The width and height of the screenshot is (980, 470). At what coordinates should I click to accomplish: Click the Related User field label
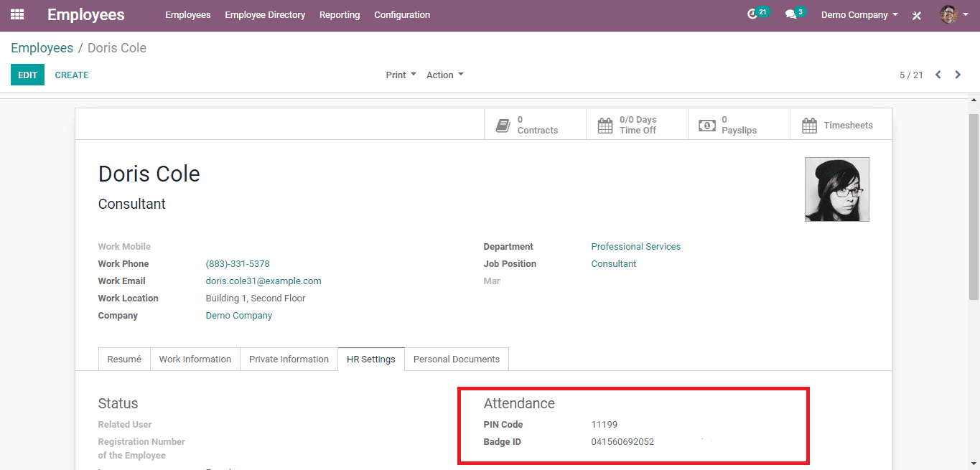click(x=125, y=425)
